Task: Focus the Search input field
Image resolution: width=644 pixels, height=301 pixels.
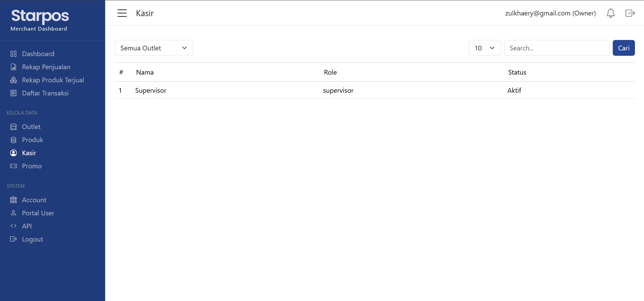Action: click(x=557, y=48)
